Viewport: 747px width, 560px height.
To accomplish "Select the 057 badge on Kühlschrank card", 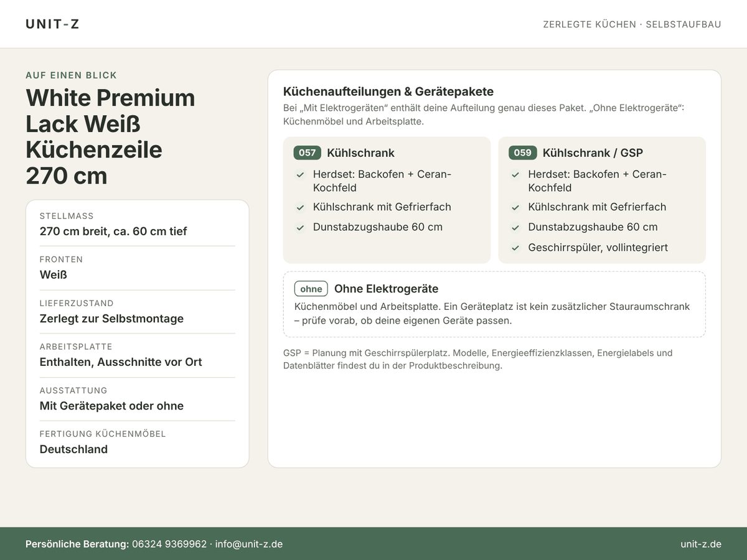I will coord(308,152).
